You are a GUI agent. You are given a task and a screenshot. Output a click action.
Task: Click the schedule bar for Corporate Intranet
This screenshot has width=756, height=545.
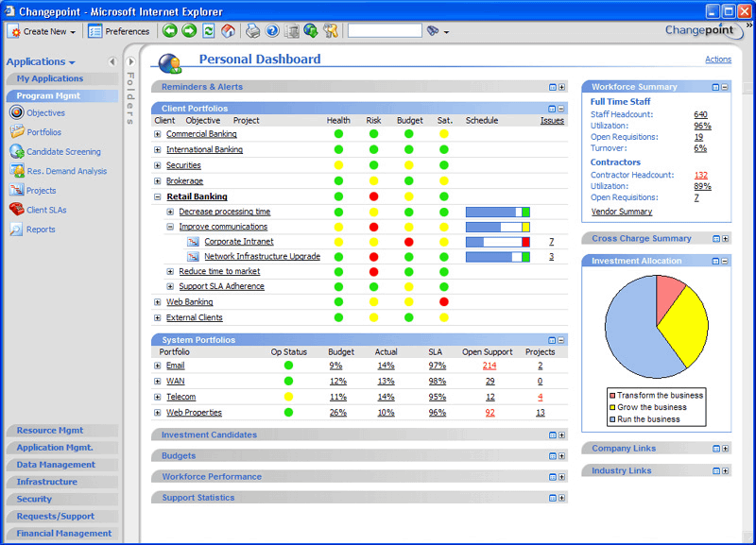pos(498,242)
